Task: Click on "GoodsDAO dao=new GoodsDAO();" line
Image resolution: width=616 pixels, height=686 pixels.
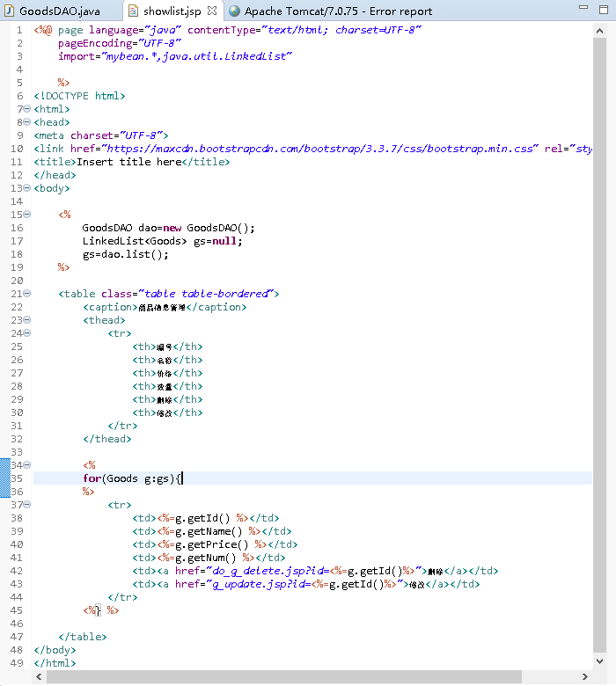Action: coord(168,228)
